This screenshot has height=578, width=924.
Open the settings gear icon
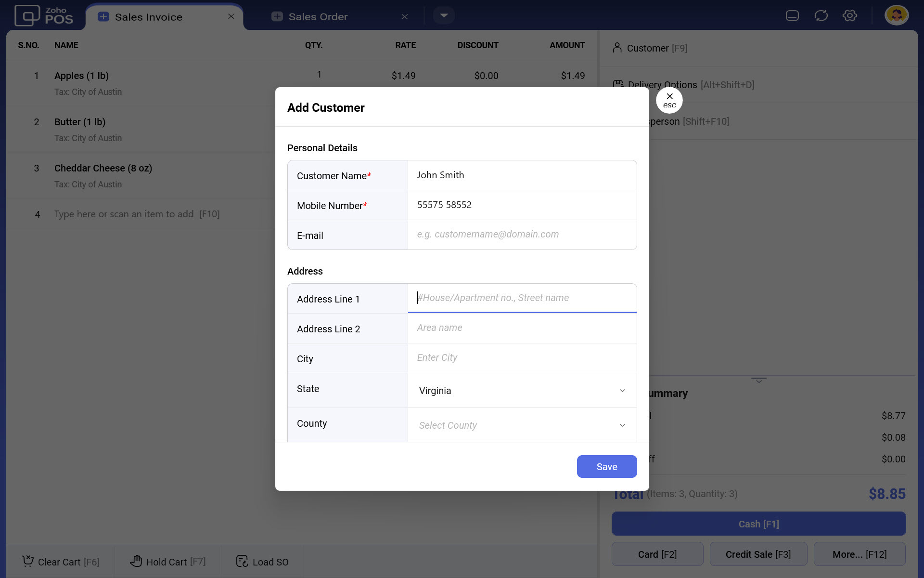(849, 16)
